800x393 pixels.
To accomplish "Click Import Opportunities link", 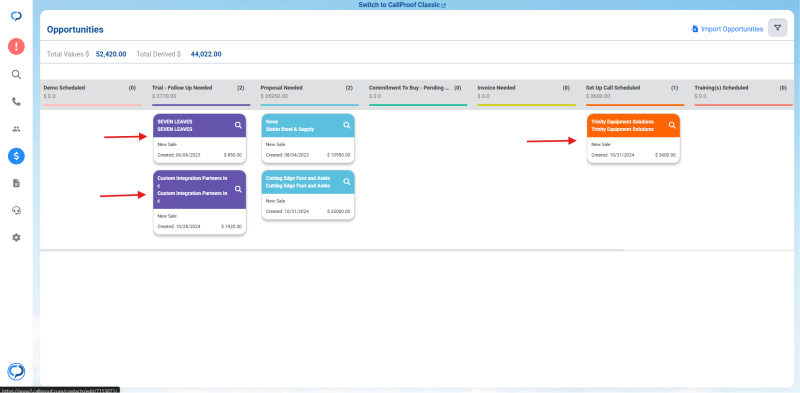I will coord(727,29).
